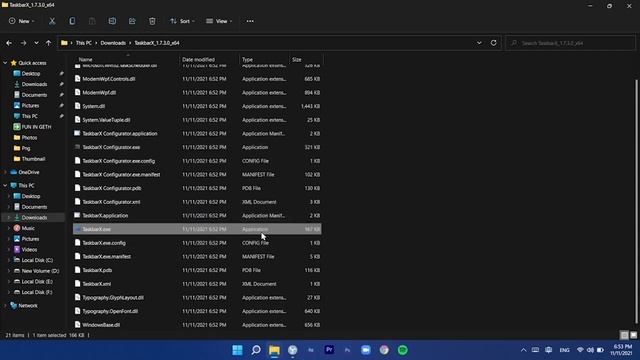
Task: Click the Share toolbar icon
Action: coord(132,21)
